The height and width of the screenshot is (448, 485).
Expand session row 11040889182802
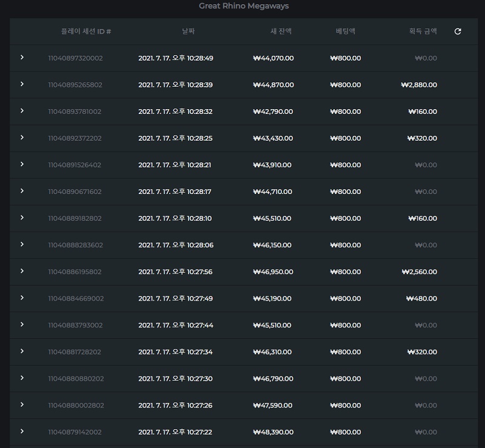click(22, 218)
